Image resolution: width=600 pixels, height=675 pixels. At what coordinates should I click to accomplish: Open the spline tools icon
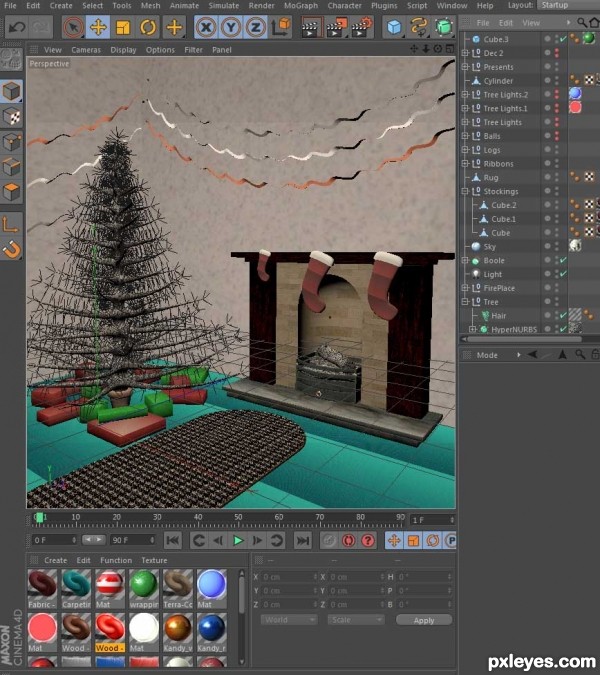click(x=418, y=27)
